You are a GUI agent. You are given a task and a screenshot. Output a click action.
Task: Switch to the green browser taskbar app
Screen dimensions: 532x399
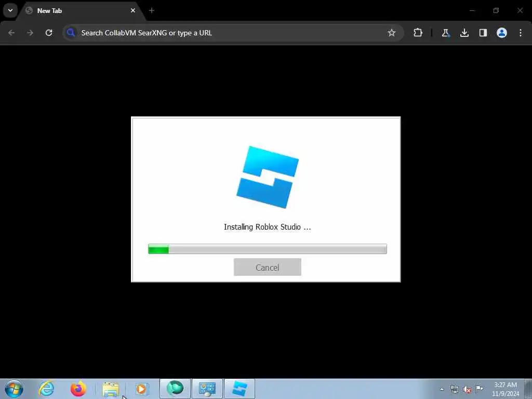(x=175, y=389)
